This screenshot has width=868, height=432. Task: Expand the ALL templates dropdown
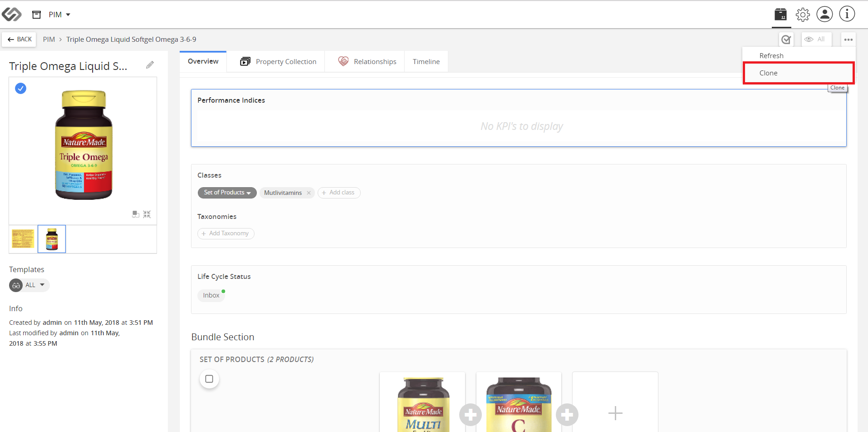point(29,285)
